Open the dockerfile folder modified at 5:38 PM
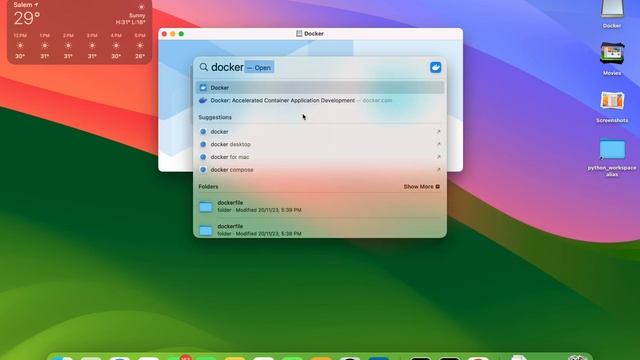 click(x=320, y=229)
